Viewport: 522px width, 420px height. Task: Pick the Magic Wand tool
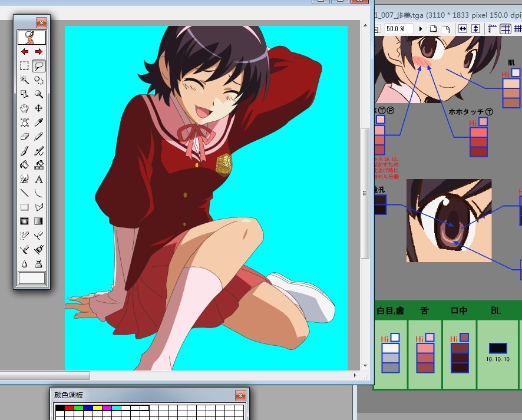[25, 80]
